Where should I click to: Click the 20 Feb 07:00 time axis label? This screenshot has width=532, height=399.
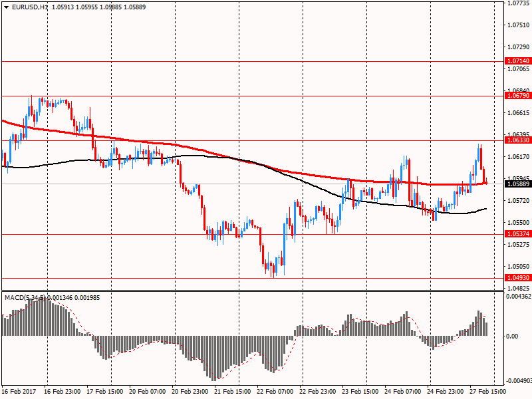(148, 392)
